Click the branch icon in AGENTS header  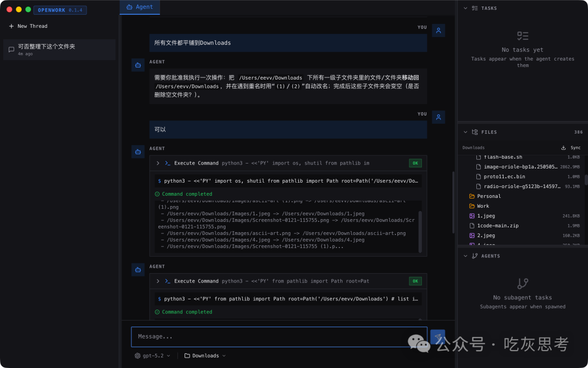pos(475,256)
